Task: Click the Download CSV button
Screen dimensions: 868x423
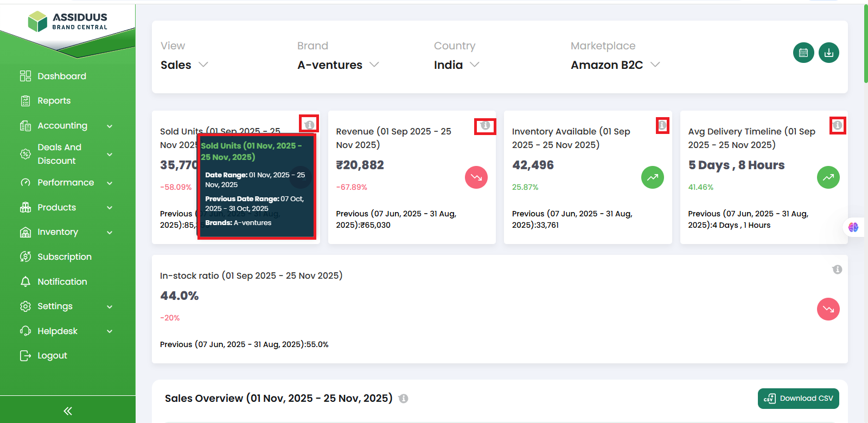Action: pos(798,399)
